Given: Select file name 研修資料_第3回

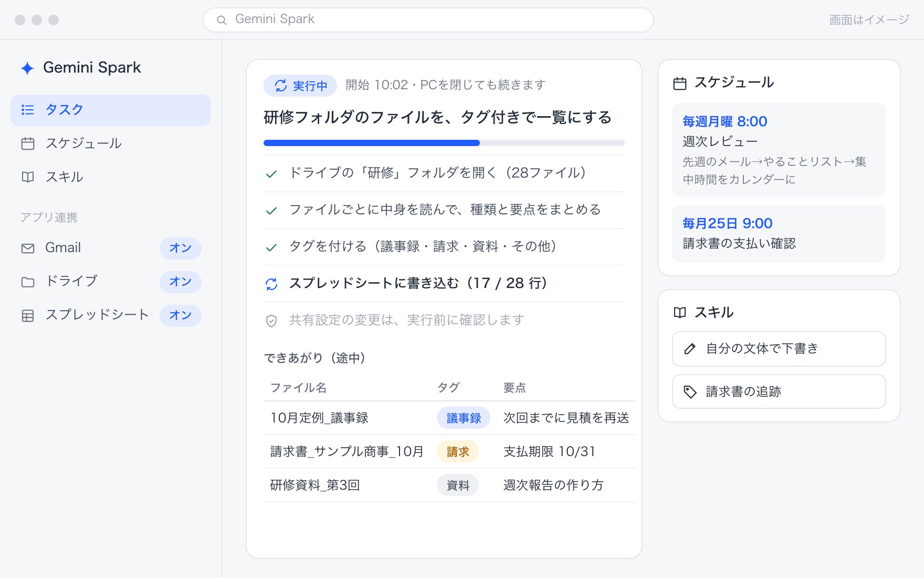Looking at the screenshot, I should (x=315, y=486).
